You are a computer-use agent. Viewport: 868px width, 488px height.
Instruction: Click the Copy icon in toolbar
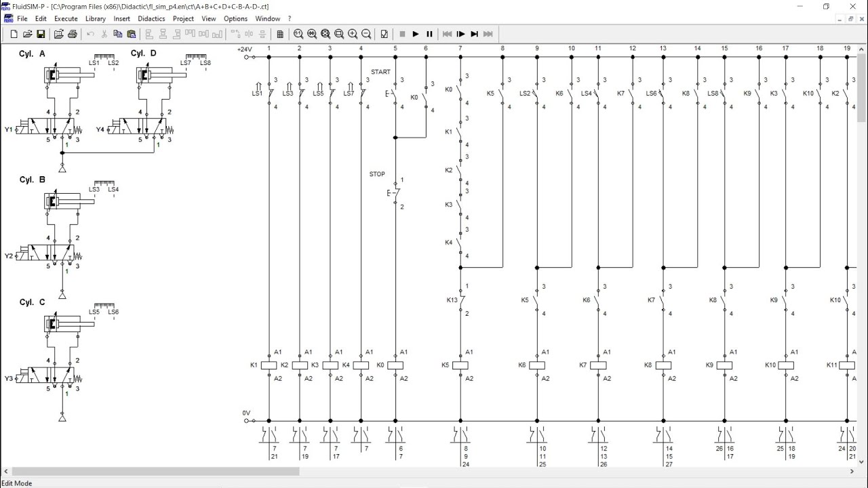(118, 34)
